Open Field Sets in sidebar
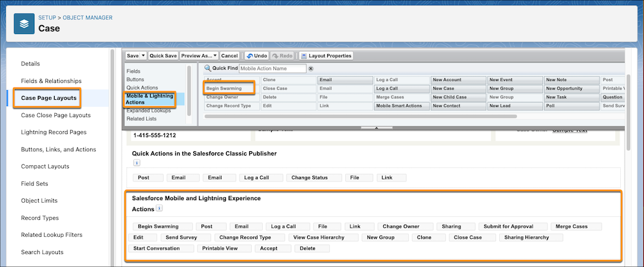 (x=35, y=184)
